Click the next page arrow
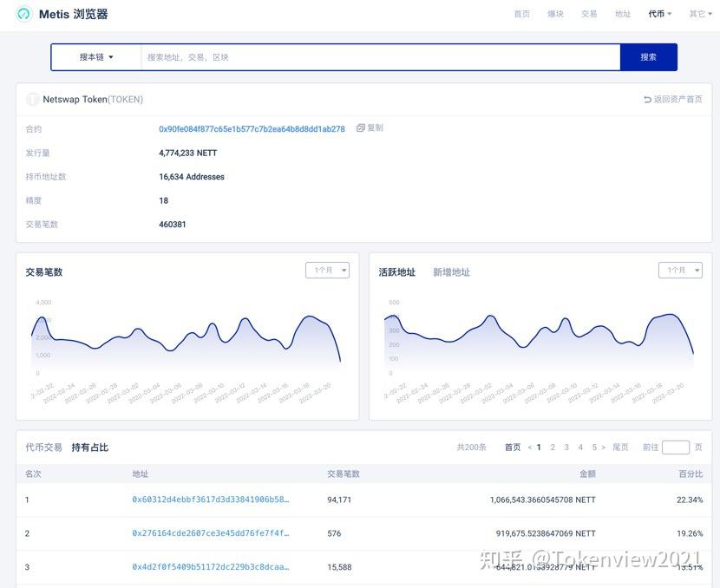The width and height of the screenshot is (720, 588). (604, 448)
